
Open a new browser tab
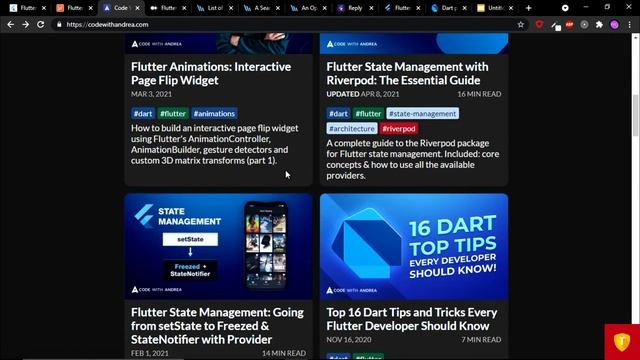pos(529,8)
